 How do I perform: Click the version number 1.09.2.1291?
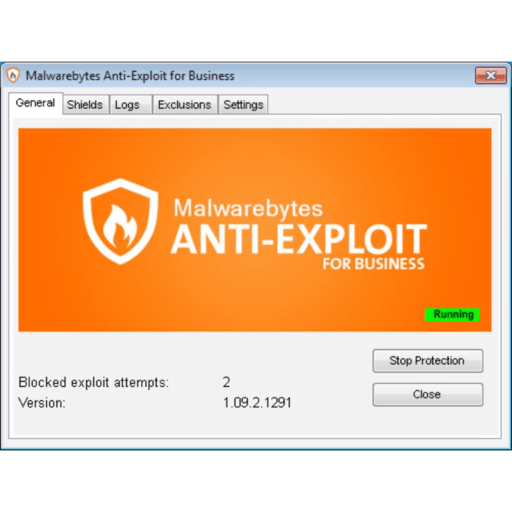[257, 403]
